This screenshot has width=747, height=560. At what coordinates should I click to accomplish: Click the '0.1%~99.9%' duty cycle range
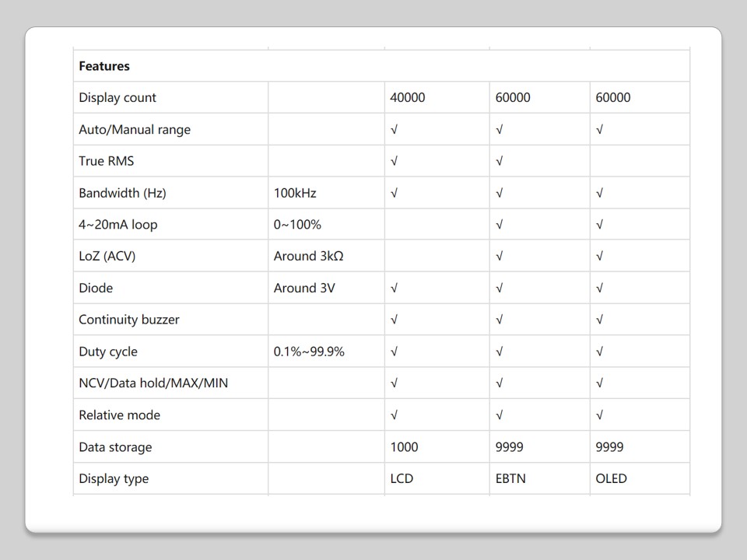coord(309,352)
